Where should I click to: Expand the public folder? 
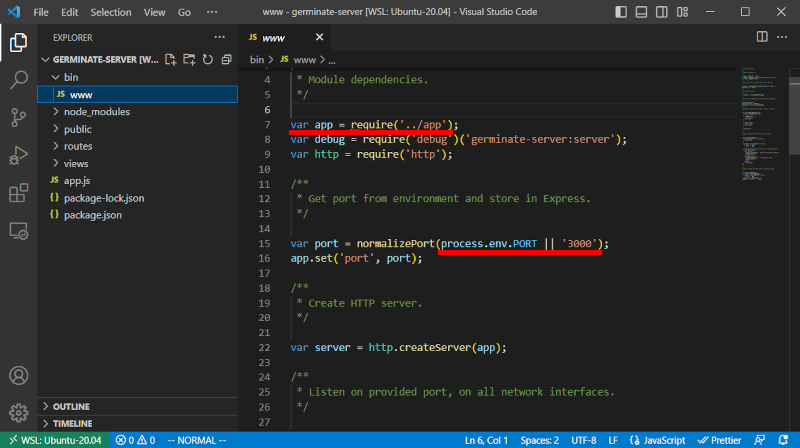56,129
